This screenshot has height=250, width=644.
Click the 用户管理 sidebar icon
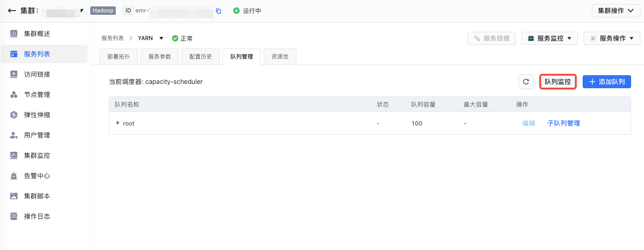[14, 135]
